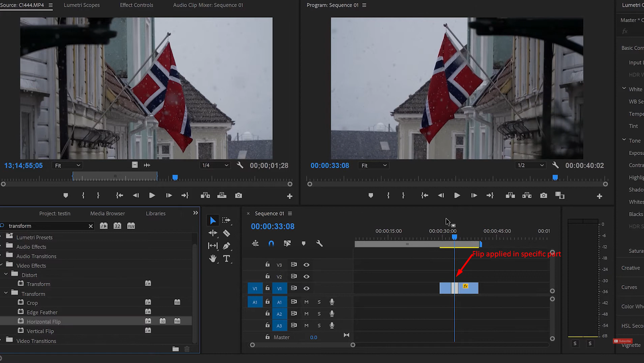Switch to the Media Browser tab
Screen dimensions: 644x363
click(107, 213)
